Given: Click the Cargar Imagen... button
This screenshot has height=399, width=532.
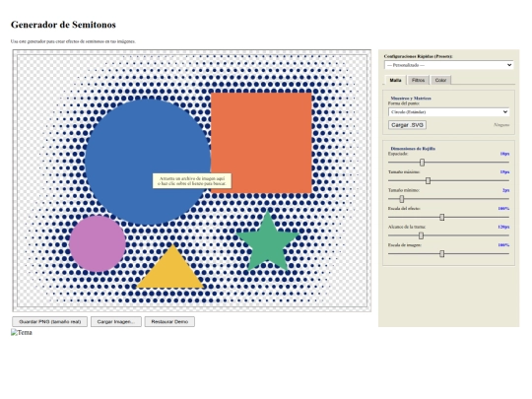Looking at the screenshot, I should [116, 321].
